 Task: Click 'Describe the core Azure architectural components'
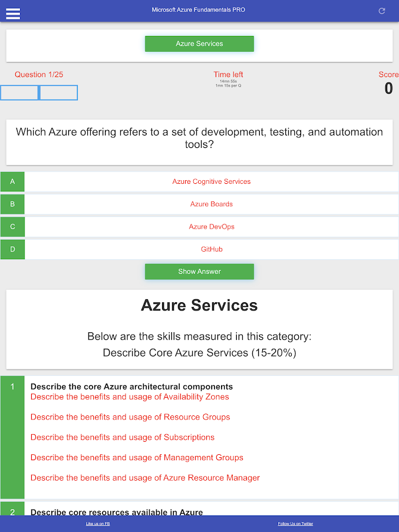(x=131, y=387)
